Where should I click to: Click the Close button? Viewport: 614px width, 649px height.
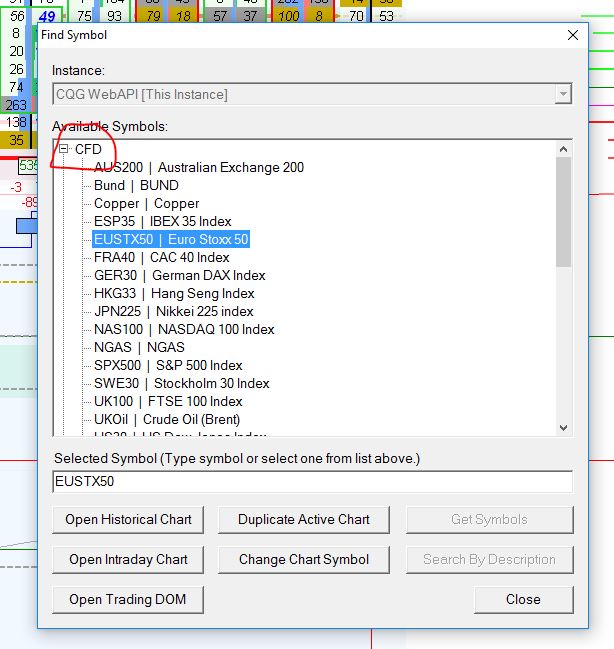pos(523,599)
